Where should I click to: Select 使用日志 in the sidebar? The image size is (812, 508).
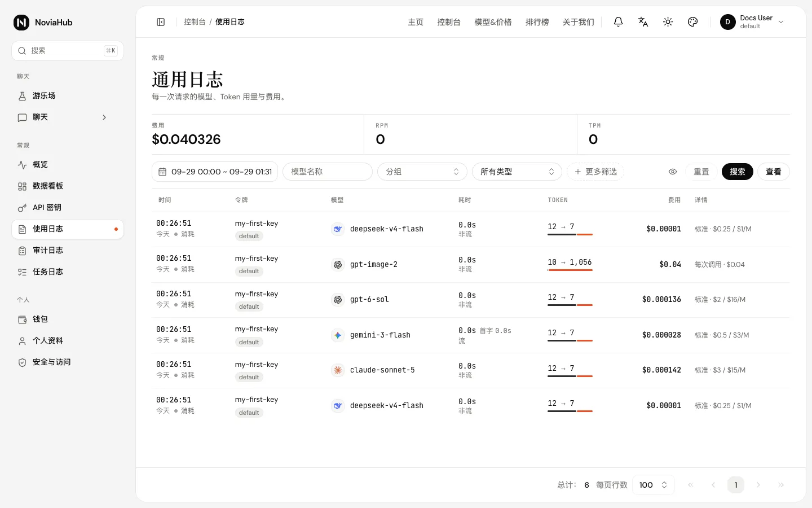[x=68, y=229]
